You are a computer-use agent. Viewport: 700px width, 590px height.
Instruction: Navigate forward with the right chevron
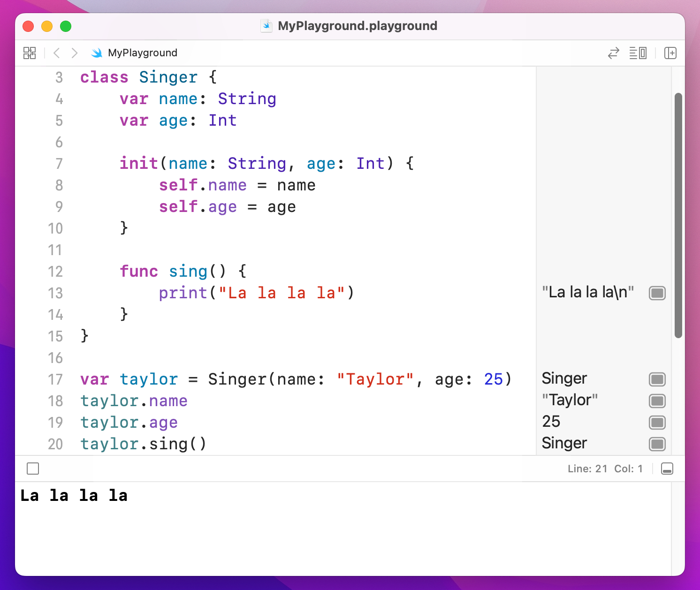pyautogui.click(x=75, y=53)
